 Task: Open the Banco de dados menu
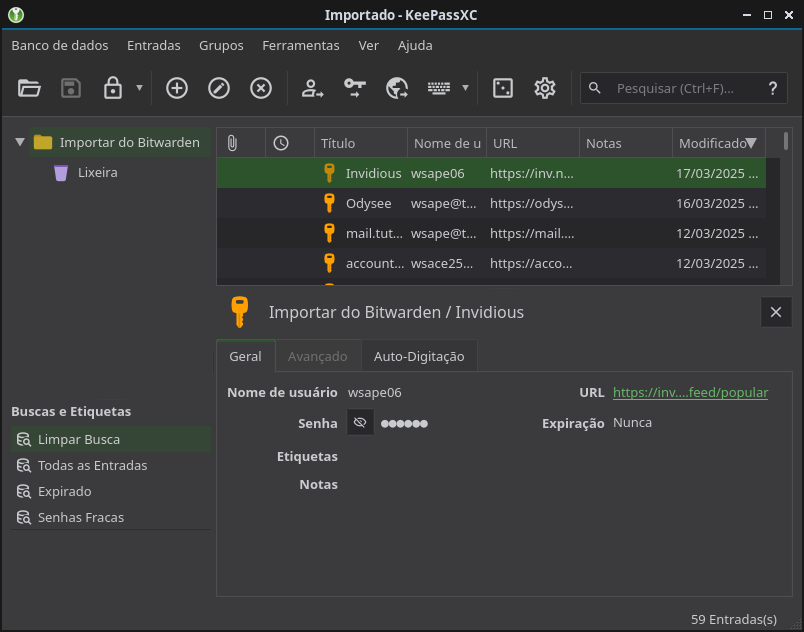60,46
